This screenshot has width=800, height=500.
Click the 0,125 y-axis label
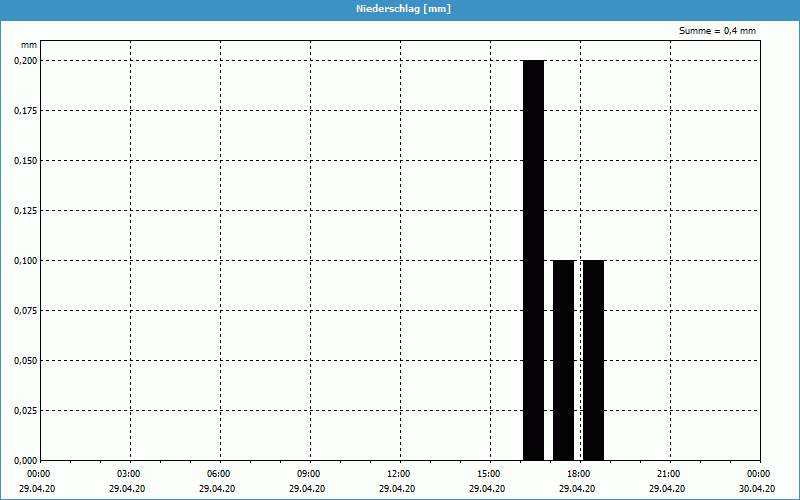(x=26, y=211)
